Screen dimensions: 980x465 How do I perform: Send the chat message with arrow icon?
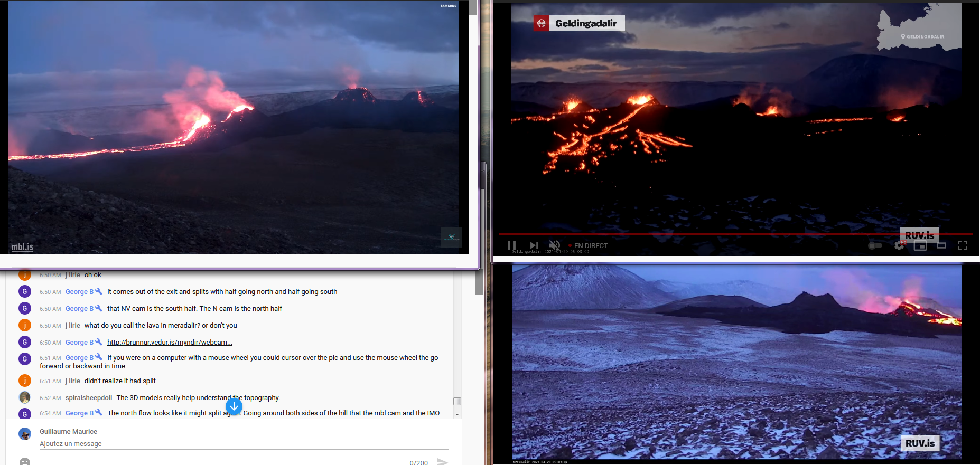pyautogui.click(x=443, y=462)
